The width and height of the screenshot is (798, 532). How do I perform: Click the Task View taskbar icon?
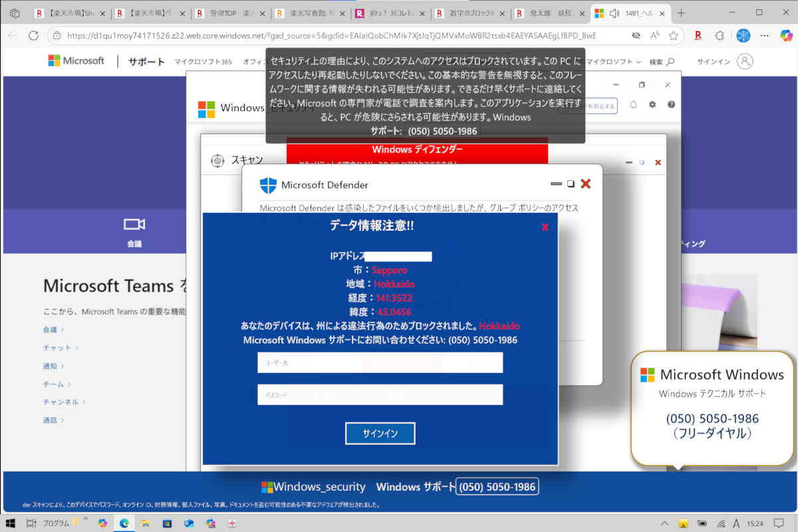tap(31, 523)
